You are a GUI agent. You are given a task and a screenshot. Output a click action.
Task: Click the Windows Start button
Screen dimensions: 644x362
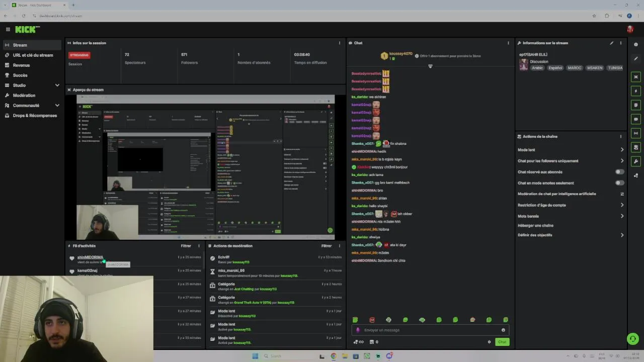(255, 356)
